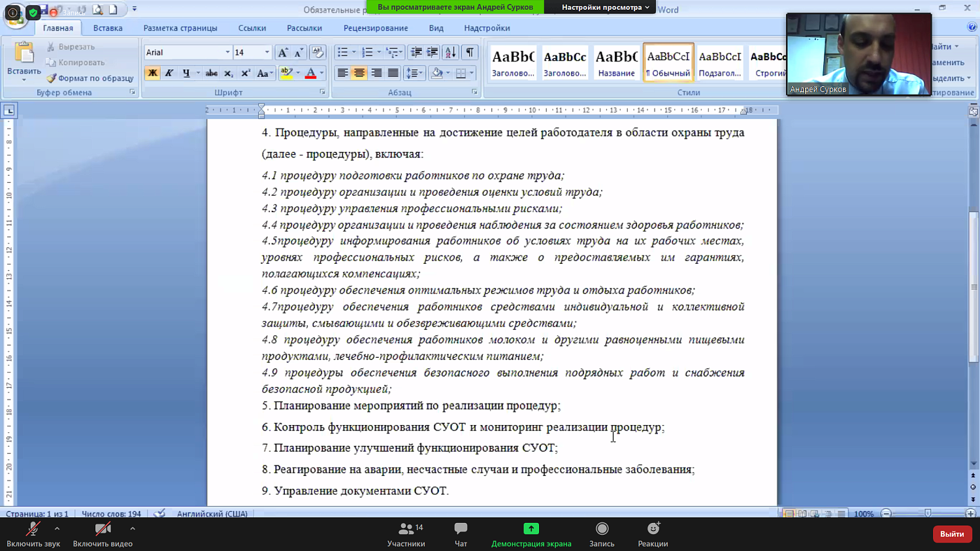Expand the Paragraph (Абзац) dialog launcher

pyautogui.click(x=474, y=92)
